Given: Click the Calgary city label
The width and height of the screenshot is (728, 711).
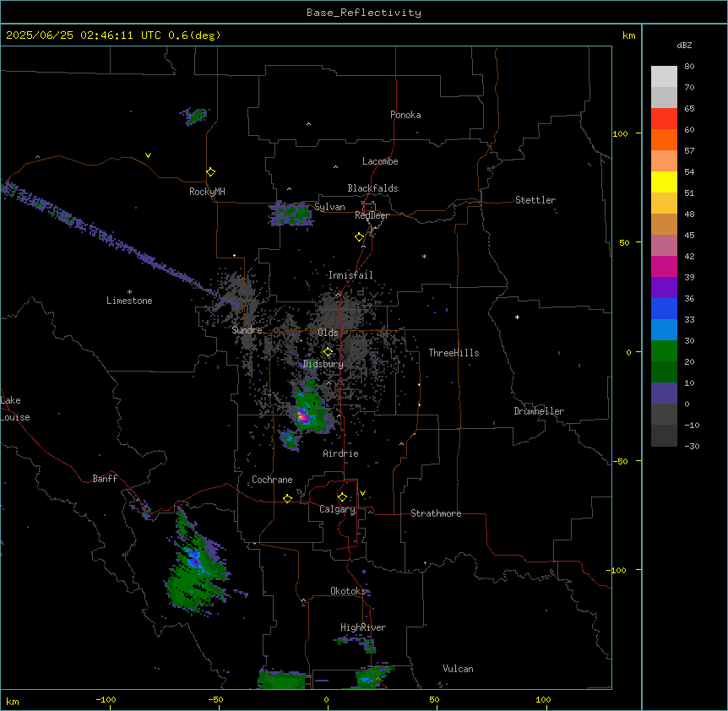Looking at the screenshot, I should point(338,509).
